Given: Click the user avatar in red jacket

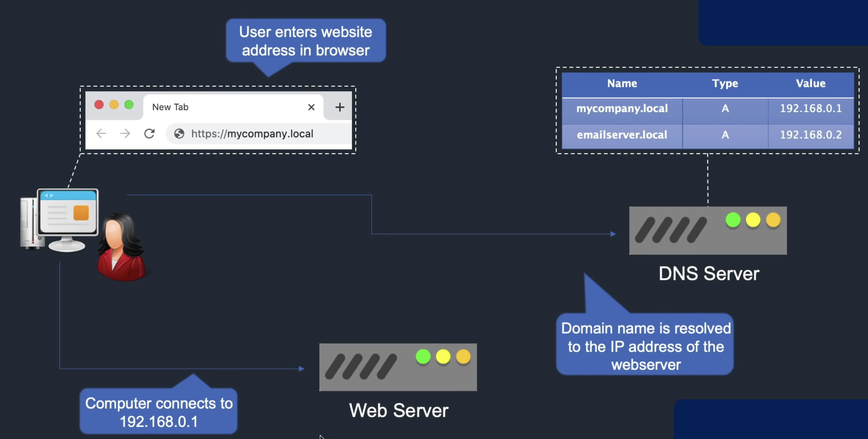Looking at the screenshot, I should pos(121,247).
